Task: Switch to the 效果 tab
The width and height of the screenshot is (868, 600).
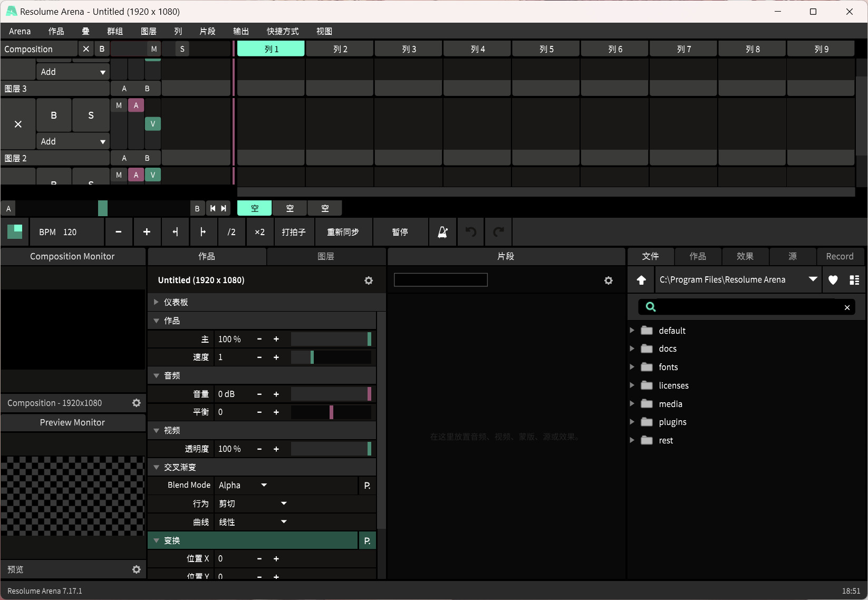Action: click(745, 256)
